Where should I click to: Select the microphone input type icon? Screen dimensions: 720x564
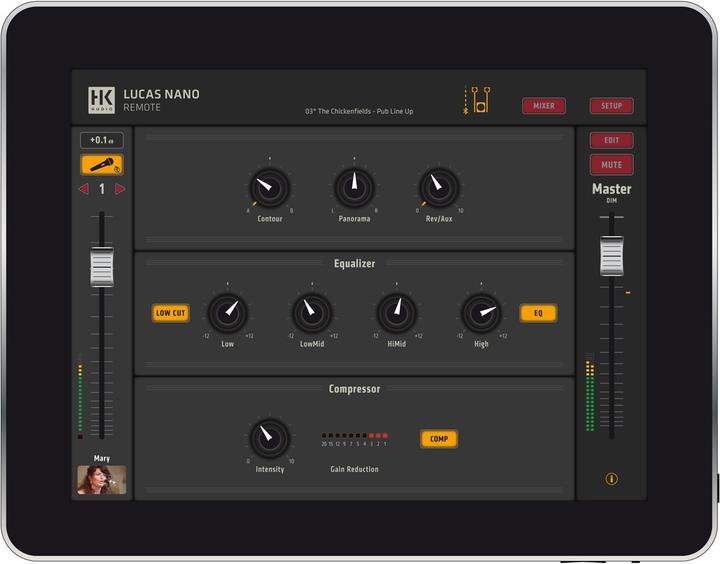click(102, 164)
